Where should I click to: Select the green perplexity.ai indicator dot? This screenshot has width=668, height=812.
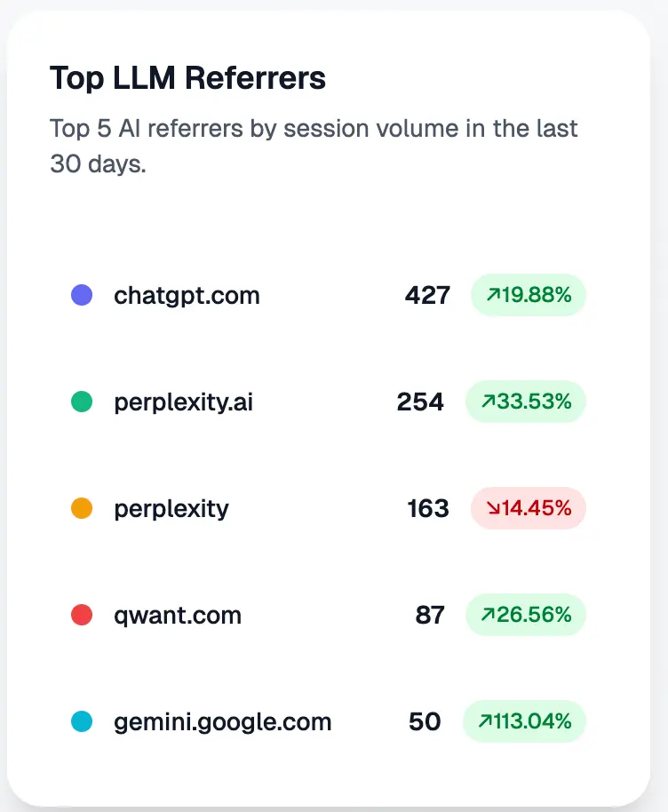[82, 402]
